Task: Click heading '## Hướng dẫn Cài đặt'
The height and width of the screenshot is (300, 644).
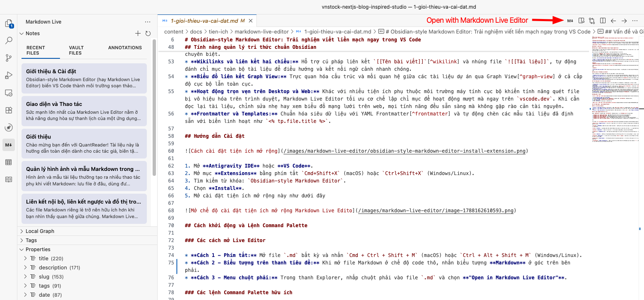Action: pyautogui.click(x=215, y=136)
